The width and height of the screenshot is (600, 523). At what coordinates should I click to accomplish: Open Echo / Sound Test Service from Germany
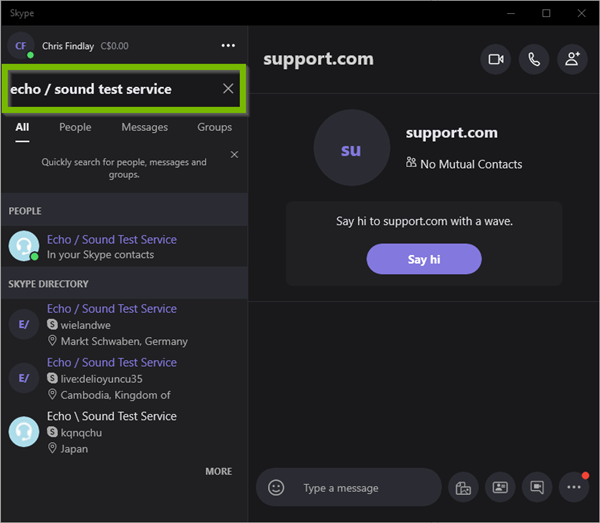[124, 325]
